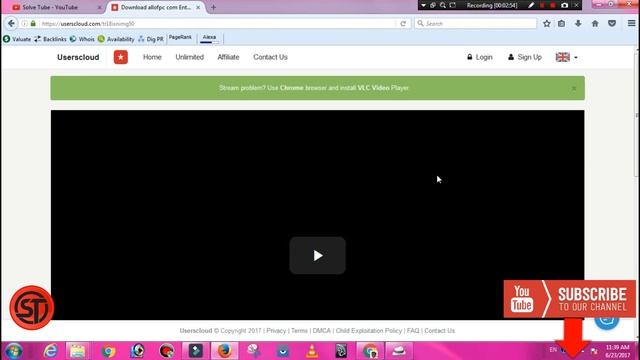Open the bookmarks library clipboard icon
The width and height of the screenshot is (640, 360).
(562, 24)
